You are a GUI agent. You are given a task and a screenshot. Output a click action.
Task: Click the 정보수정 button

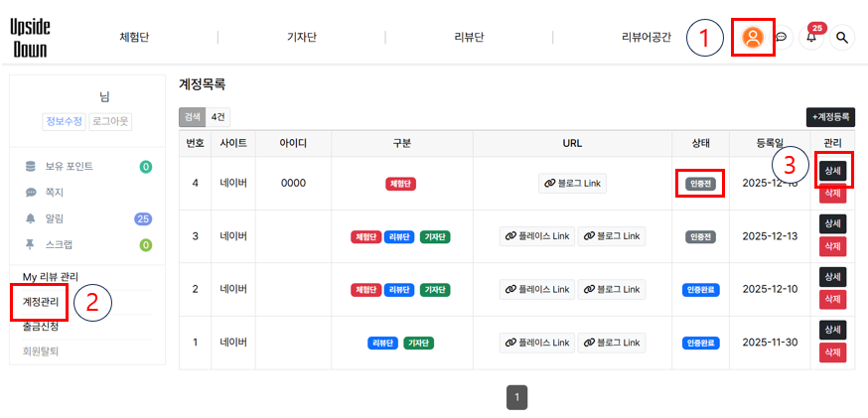point(64,122)
